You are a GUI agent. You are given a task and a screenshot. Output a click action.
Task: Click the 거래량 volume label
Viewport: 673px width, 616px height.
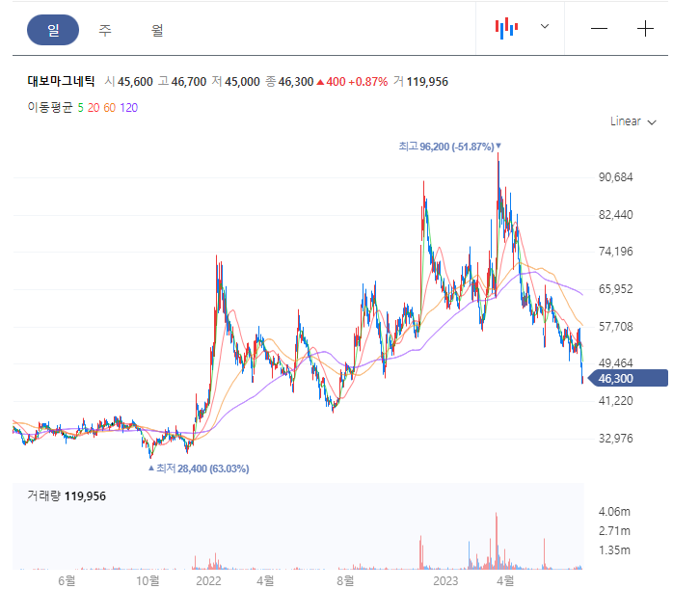coord(43,495)
